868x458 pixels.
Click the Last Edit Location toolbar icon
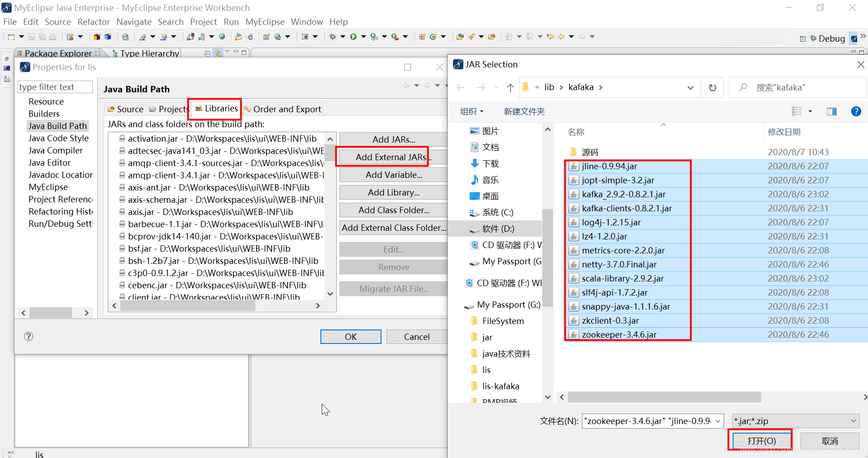click(550, 37)
